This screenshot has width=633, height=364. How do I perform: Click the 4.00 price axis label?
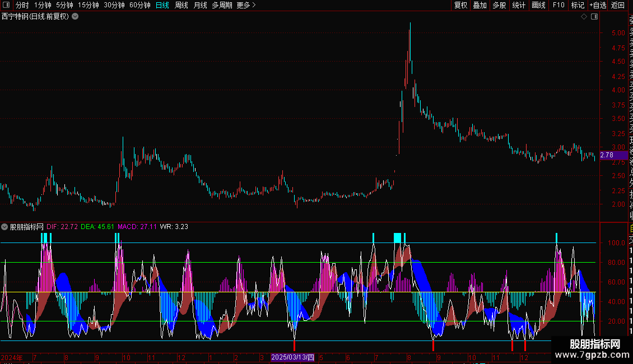[618, 90]
